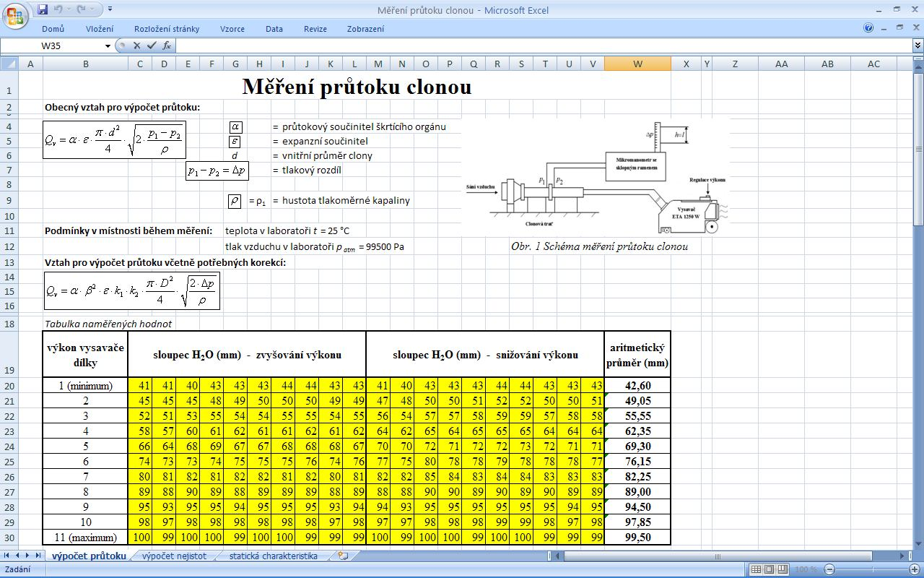
Task: Open the Vložení ribbon tab
Action: (100, 29)
